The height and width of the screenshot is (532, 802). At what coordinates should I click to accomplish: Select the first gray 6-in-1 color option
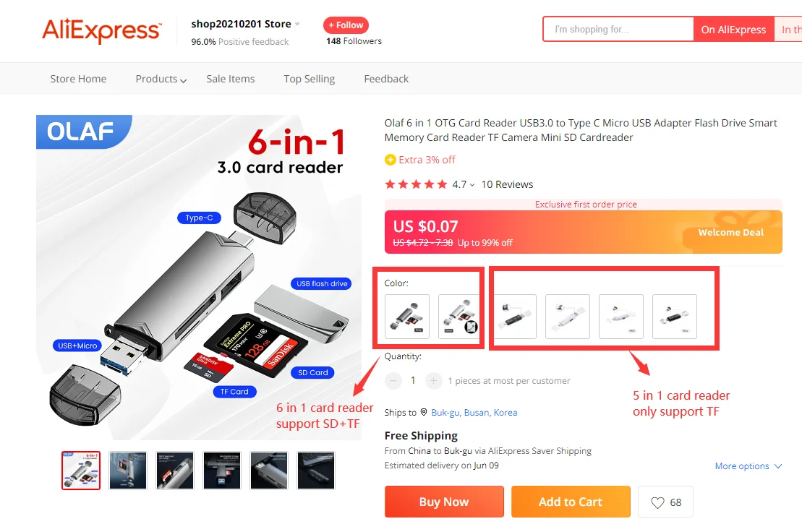click(407, 317)
